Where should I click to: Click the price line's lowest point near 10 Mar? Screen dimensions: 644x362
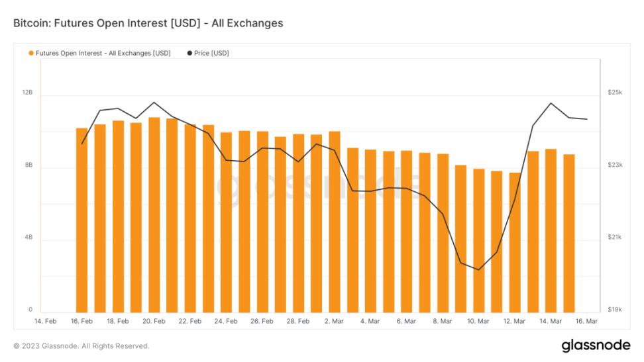click(478, 269)
